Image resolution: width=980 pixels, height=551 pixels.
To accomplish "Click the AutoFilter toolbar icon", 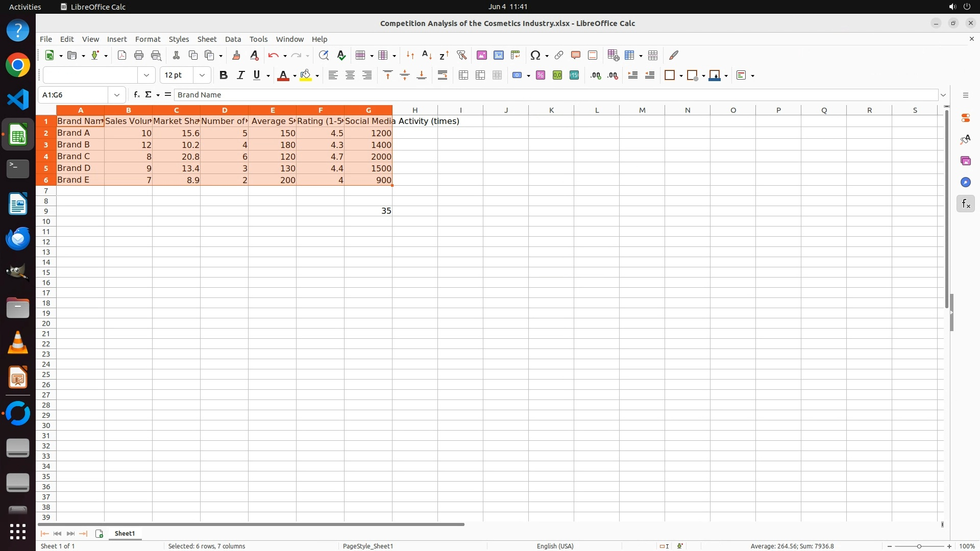I will point(461,55).
